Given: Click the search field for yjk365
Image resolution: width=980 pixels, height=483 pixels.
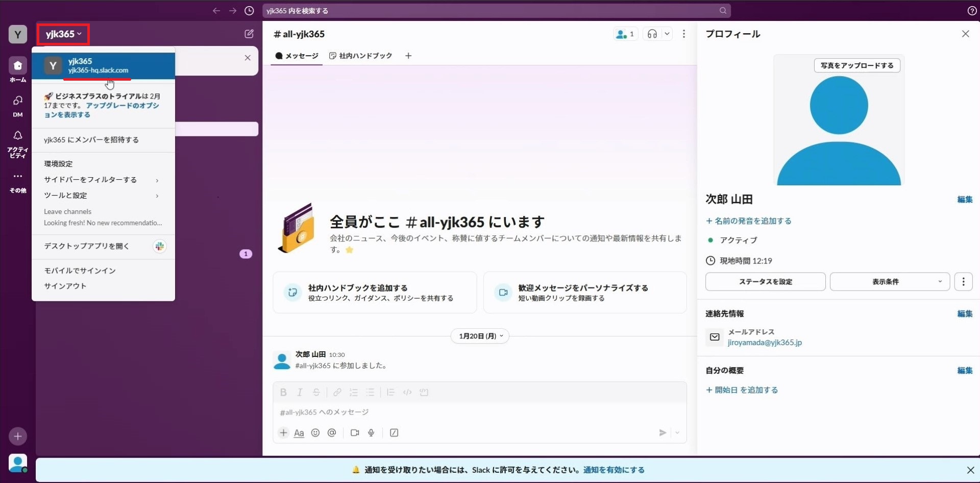Looking at the screenshot, I should click(x=490, y=11).
